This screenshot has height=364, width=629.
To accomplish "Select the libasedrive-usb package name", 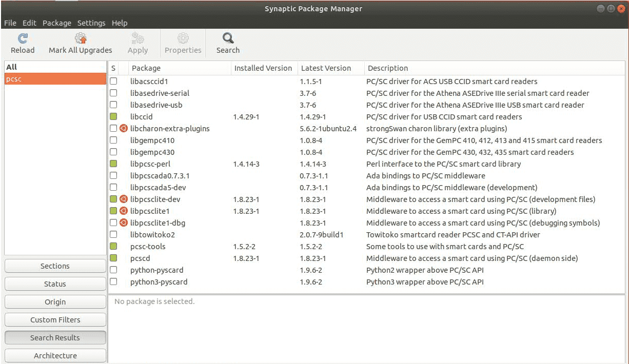I will pyautogui.click(x=156, y=105).
